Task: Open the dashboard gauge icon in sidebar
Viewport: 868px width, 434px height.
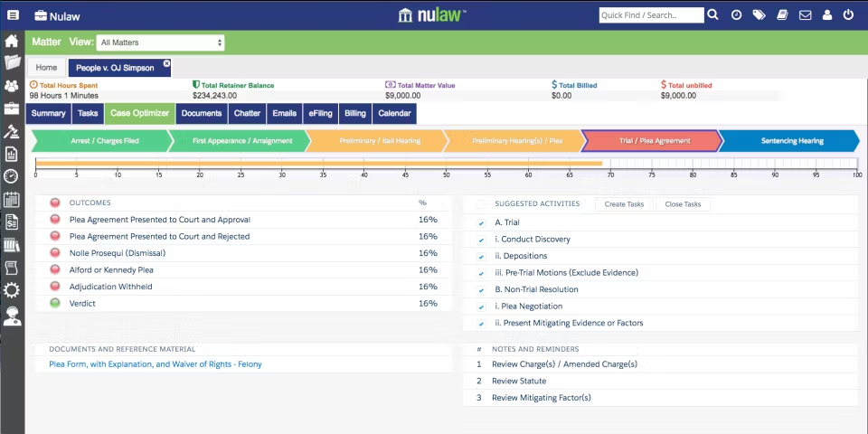Action: [x=11, y=176]
